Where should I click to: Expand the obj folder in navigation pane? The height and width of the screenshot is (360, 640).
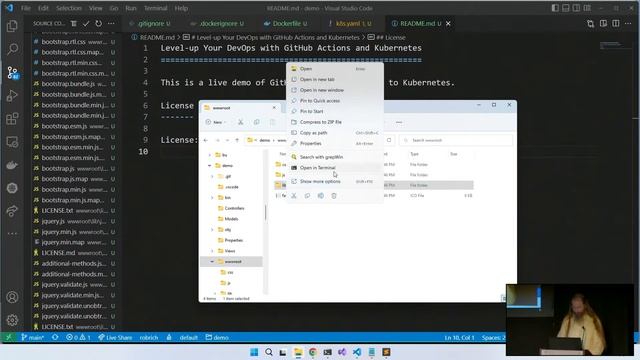(x=212, y=230)
